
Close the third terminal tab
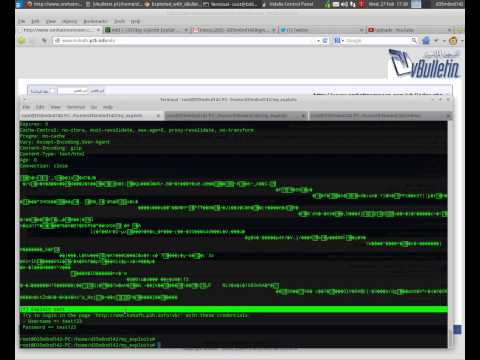pos(449,116)
